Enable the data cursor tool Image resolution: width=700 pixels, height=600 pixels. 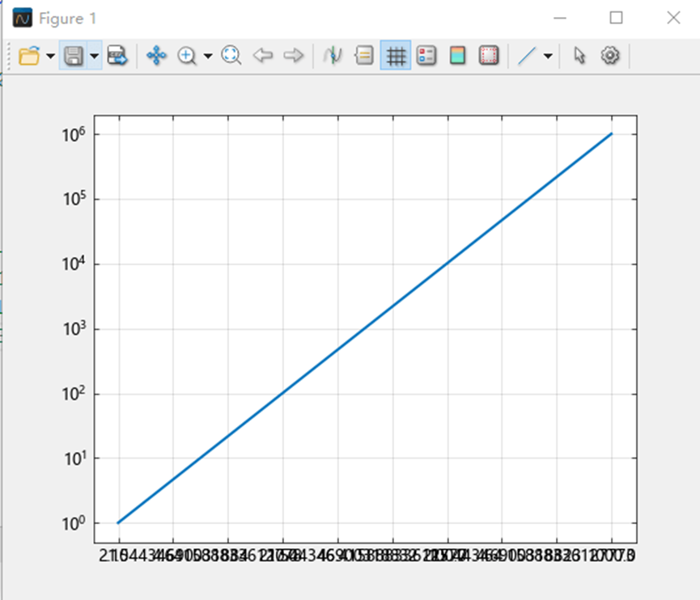click(x=333, y=56)
